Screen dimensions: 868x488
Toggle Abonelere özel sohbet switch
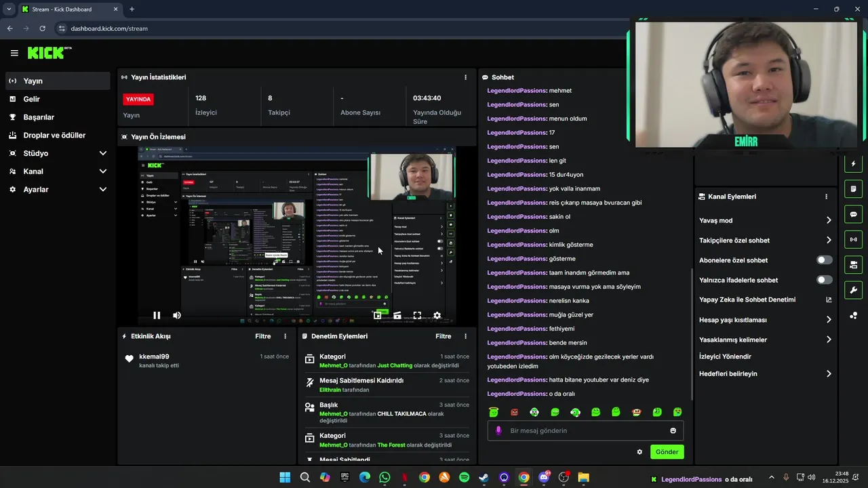pyautogui.click(x=825, y=260)
